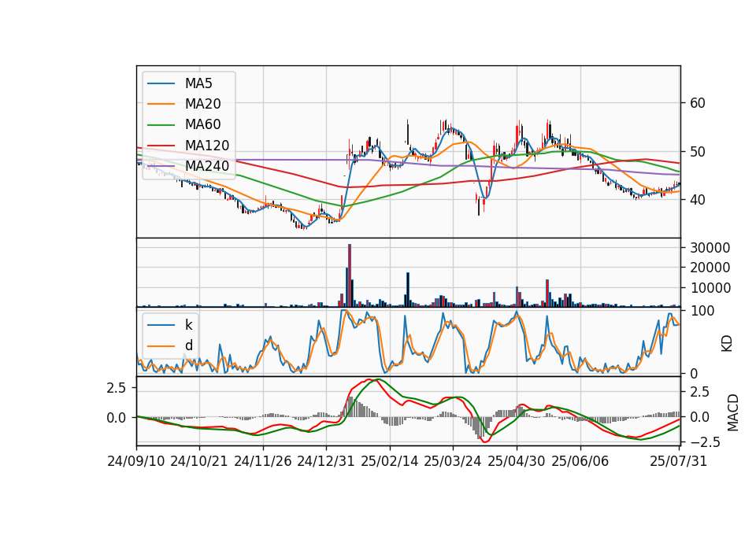Click the 24/10/21 date label

click(199, 462)
